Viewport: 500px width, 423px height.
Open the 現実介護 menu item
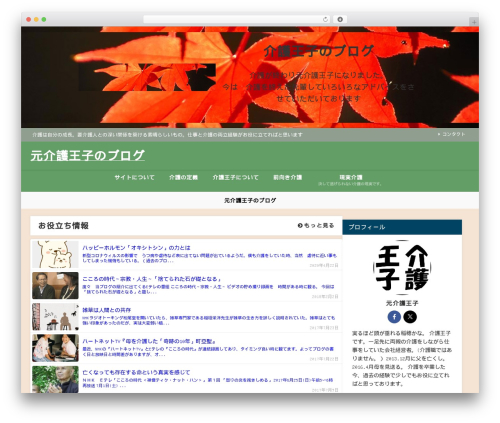pyautogui.click(x=350, y=177)
